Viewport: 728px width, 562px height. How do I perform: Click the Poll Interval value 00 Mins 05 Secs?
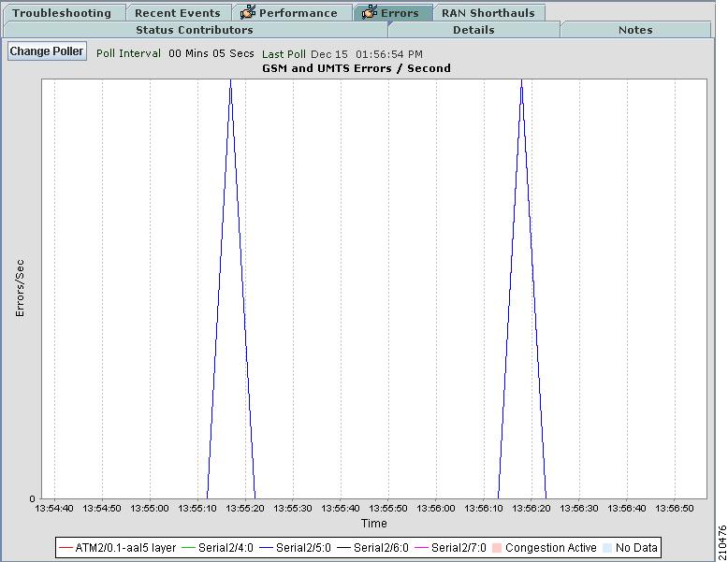click(x=211, y=53)
